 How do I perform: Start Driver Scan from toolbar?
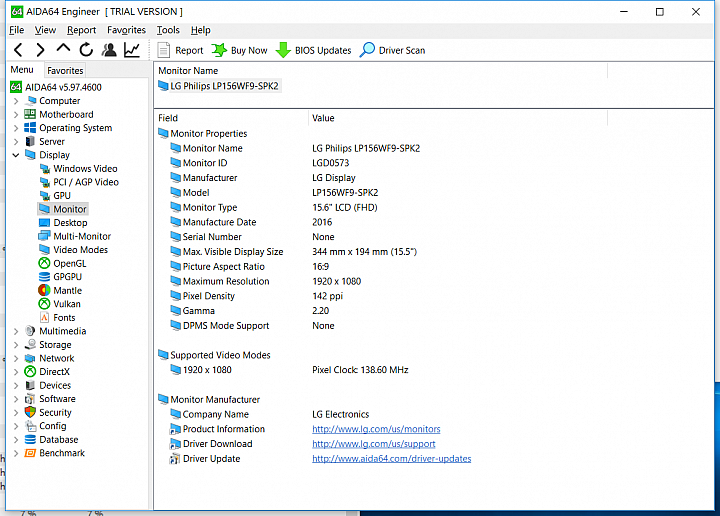[393, 50]
